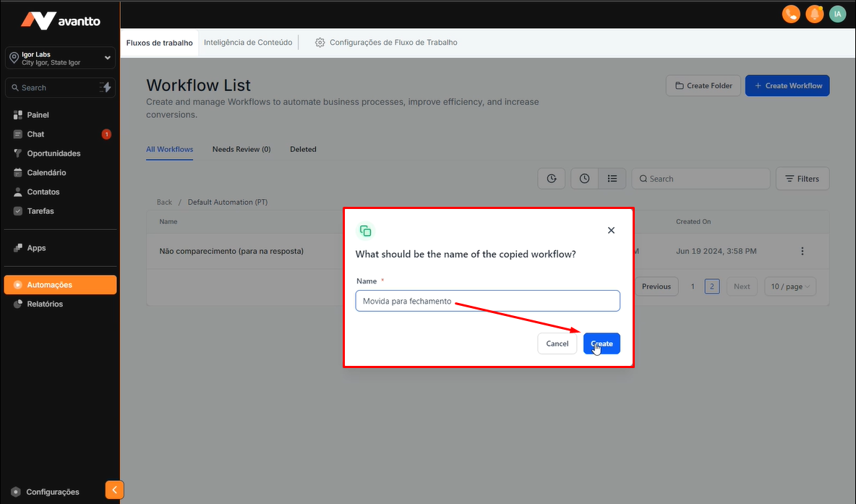This screenshot has width=856, height=504.
Task: Switch to Inteligência de Conteúdo tab
Action: [248, 43]
